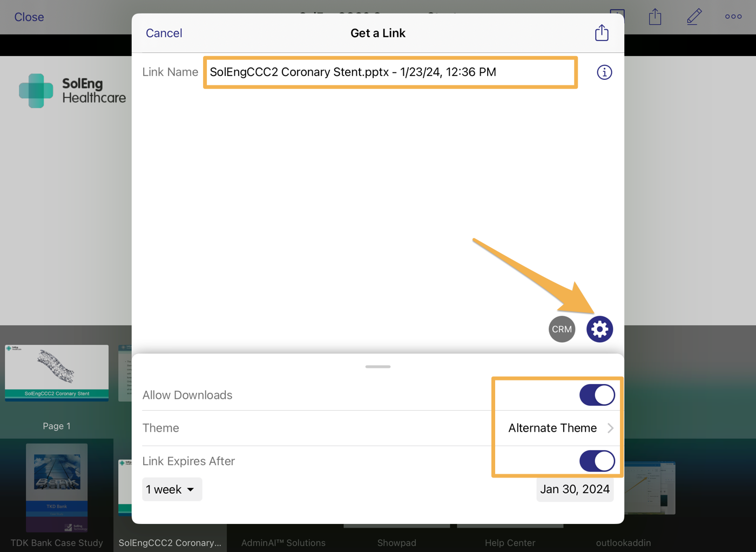The width and height of the screenshot is (756, 552).
Task: Edit the Link Name text field
Action: click(390, 72)
